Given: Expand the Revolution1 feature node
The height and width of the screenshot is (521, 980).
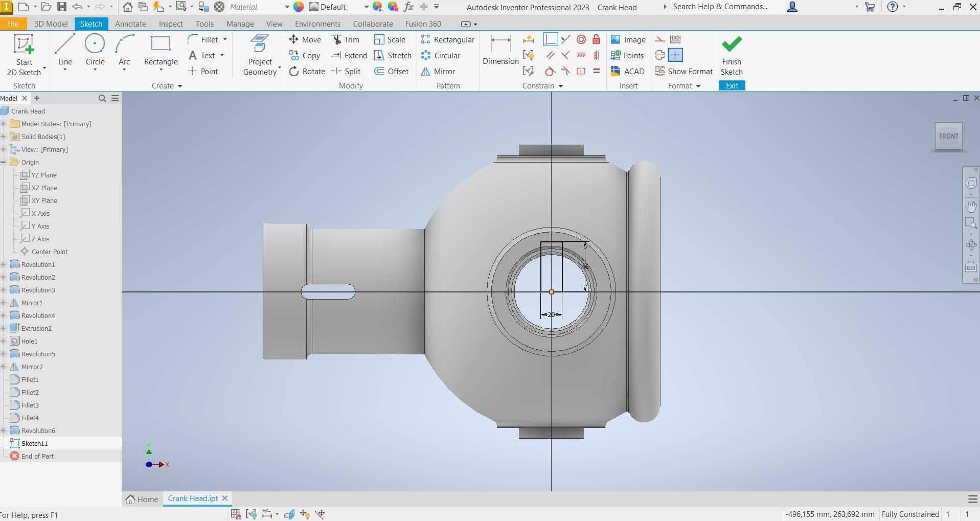Looking at the screenshot, I should [4, 264].
